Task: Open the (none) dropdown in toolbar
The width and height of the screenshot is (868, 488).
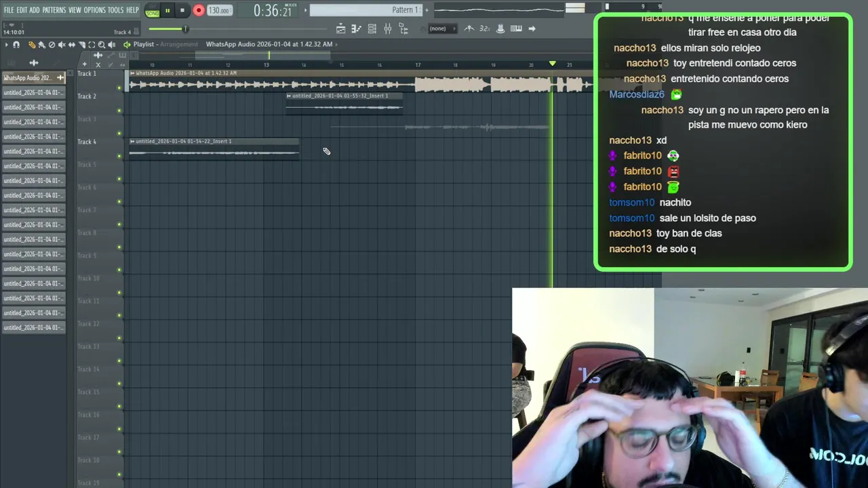Action: 442,28
